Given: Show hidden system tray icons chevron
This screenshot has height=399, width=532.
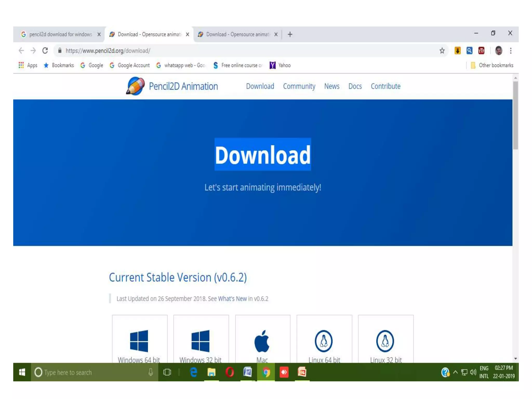Looking at the screenshot, I should tap(455, 372).
